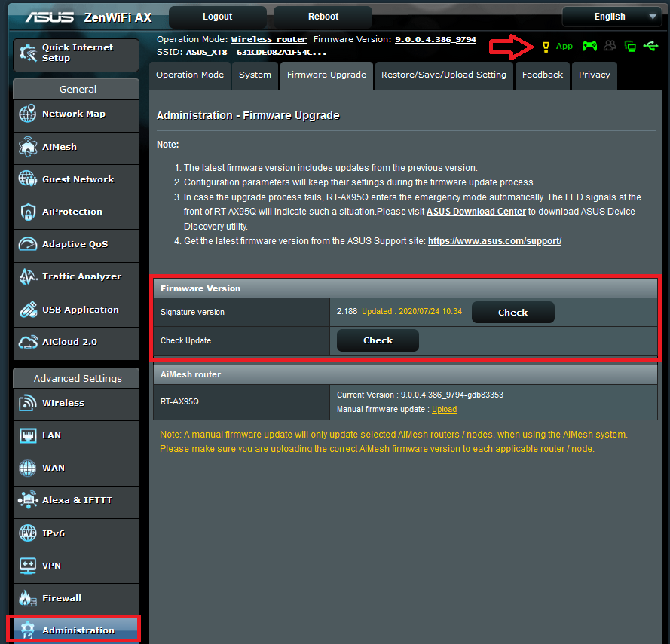This screenshot has height=644, width=670.
Task: Click the VPN monitor icon
Action: coord(28,566)
